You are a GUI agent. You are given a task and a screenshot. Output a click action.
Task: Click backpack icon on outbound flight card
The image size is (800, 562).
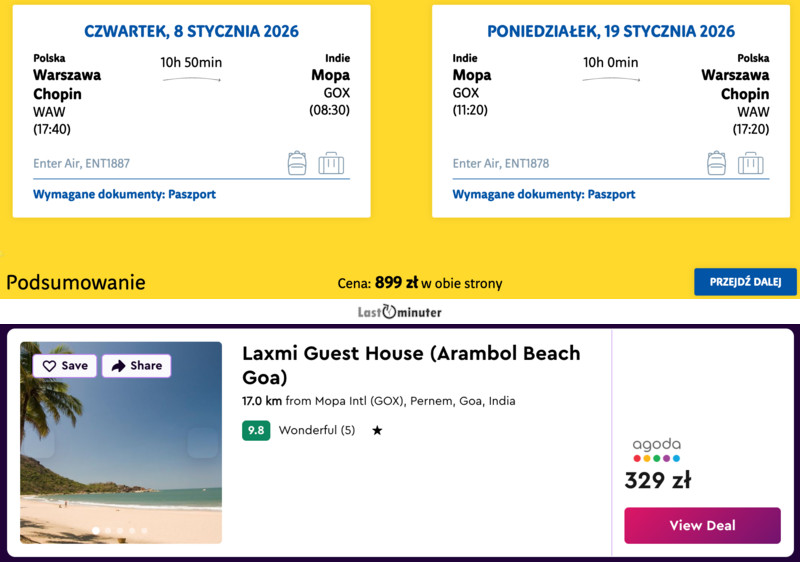coord(297,163)
